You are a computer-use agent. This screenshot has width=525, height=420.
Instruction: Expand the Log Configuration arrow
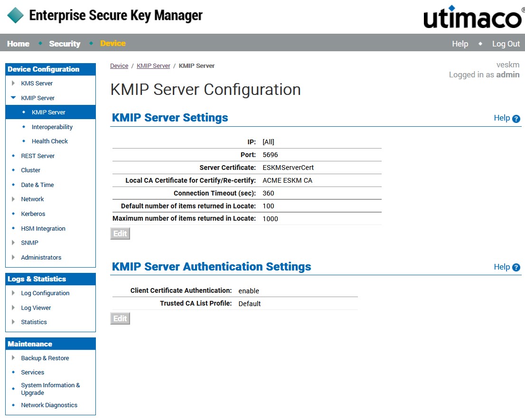point(13,293)
